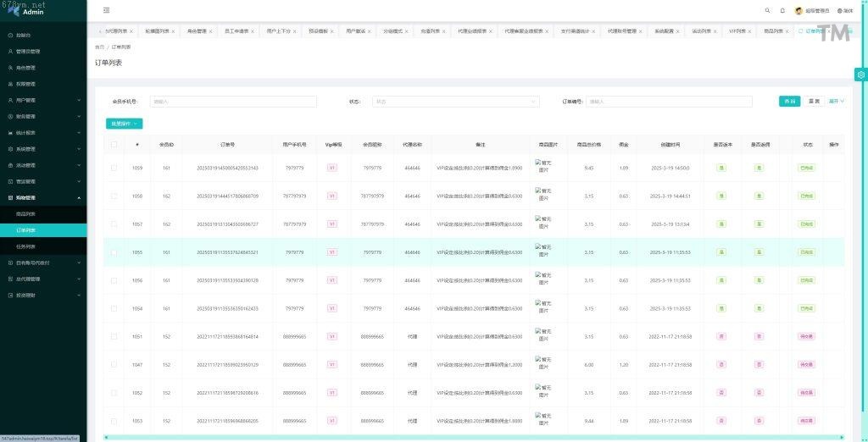The width and height of the screenshot is (868, 442).
Task: Select the checkbox for order row 1057
Action: 114,224
